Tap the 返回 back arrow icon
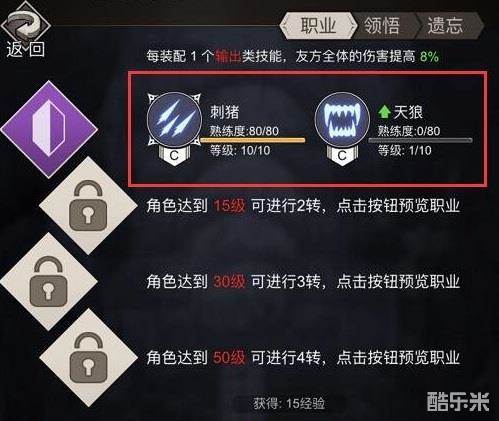 coord(24,24)
